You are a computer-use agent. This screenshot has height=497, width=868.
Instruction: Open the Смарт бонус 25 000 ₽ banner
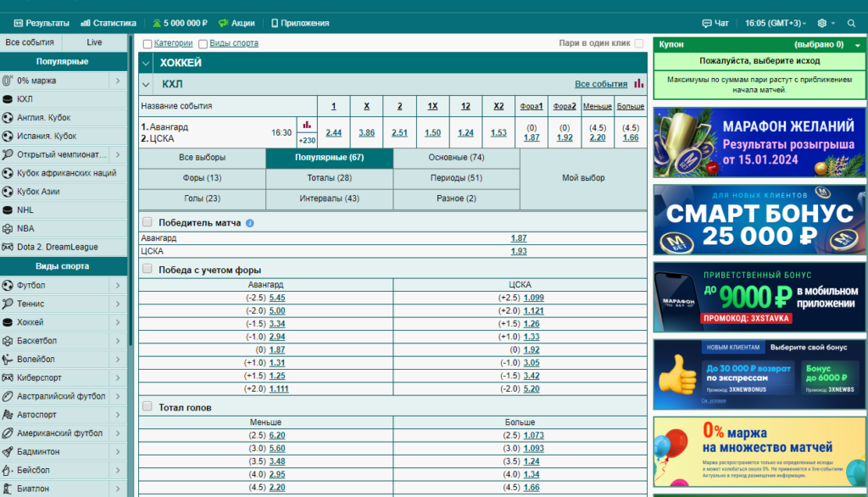(759, 220)
